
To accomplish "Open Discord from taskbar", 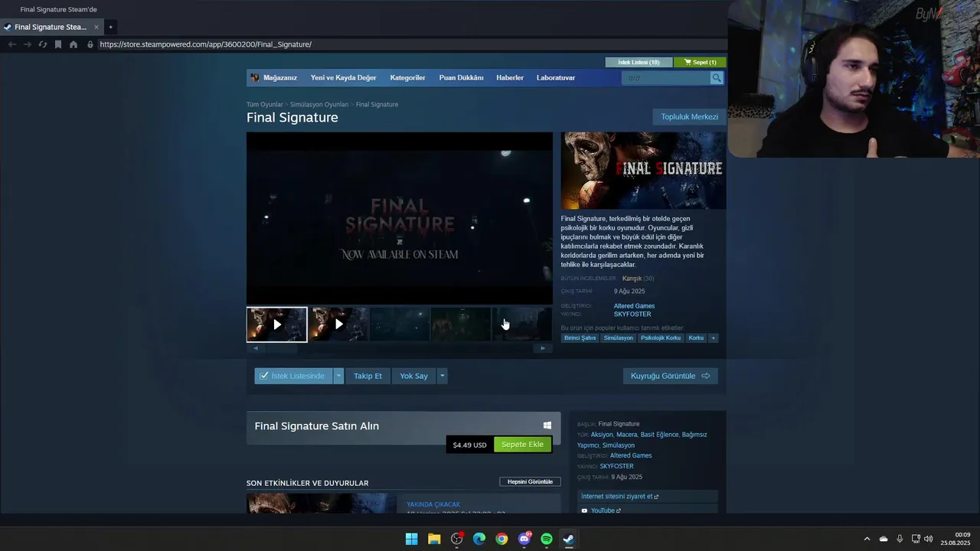I will 524,539.
